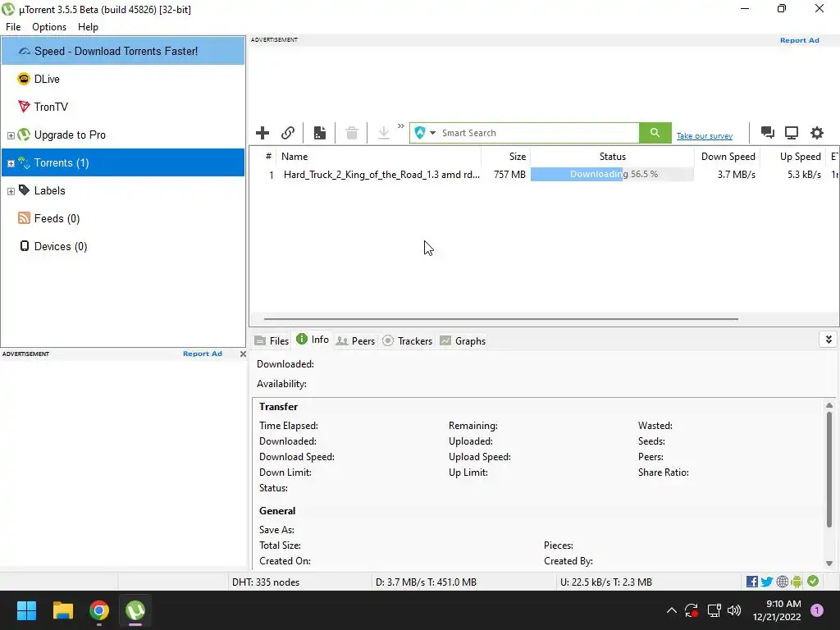The height and width of the screenshot is (630, 840).
Task: Open the Options menu
Action: tap(49, 27)
